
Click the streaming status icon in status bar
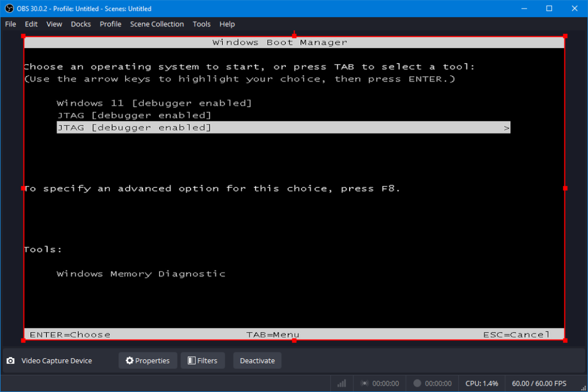(x=364, y=383)
